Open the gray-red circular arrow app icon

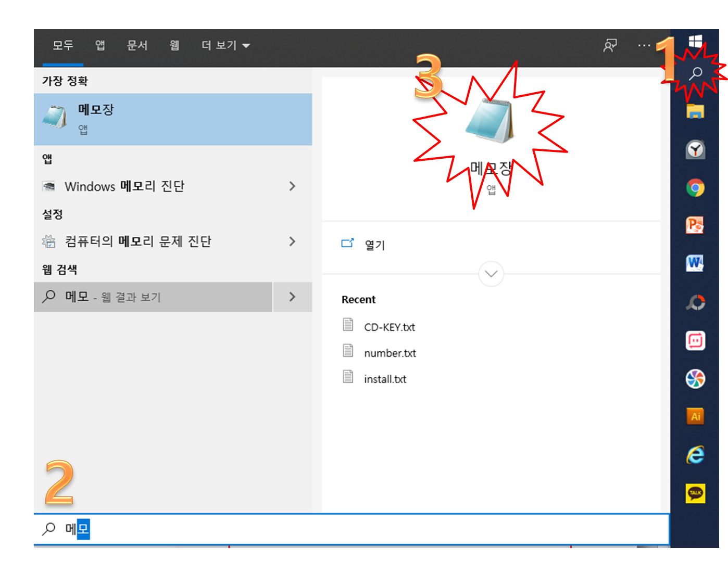(695, 302)
